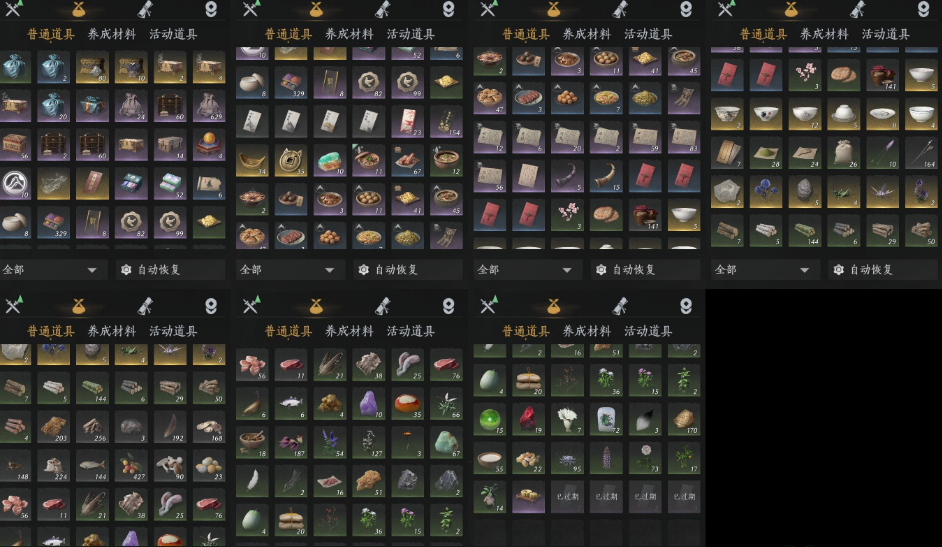The height and width of the screenshot is (547, 942).
Task: Pick the gold ingot item with count 14
Action: pyautogui.click(x=252, y=160)
